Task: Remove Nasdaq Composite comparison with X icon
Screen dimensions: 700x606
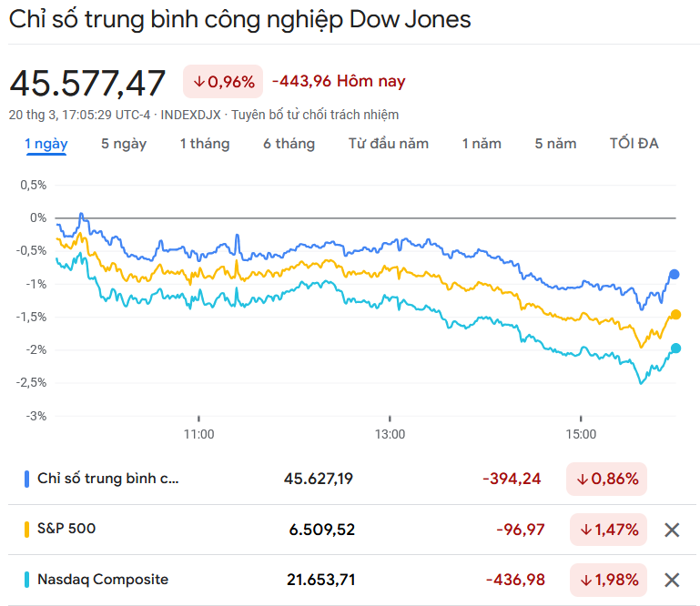Action: click(672, 580)
